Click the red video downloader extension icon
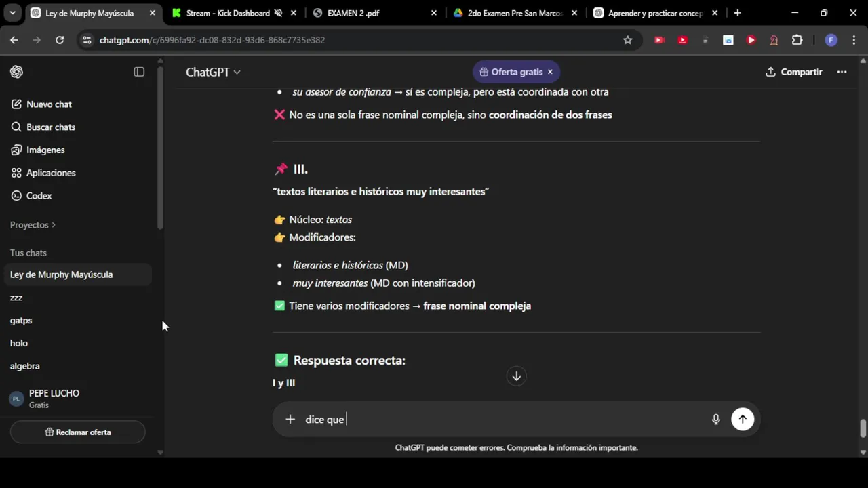The height and width of the screenshot is (488, 868). point(682,40)
